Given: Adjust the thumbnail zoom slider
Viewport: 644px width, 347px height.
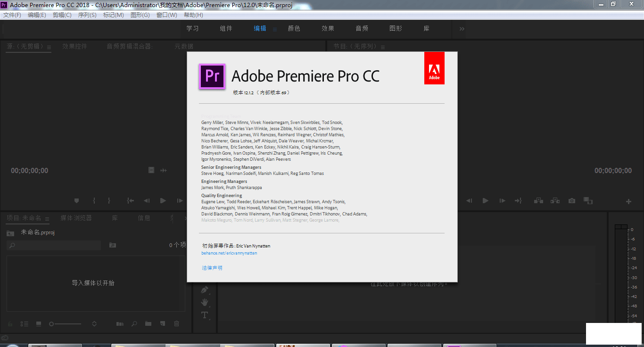Looking at the screenshot, I should point(65,324).
